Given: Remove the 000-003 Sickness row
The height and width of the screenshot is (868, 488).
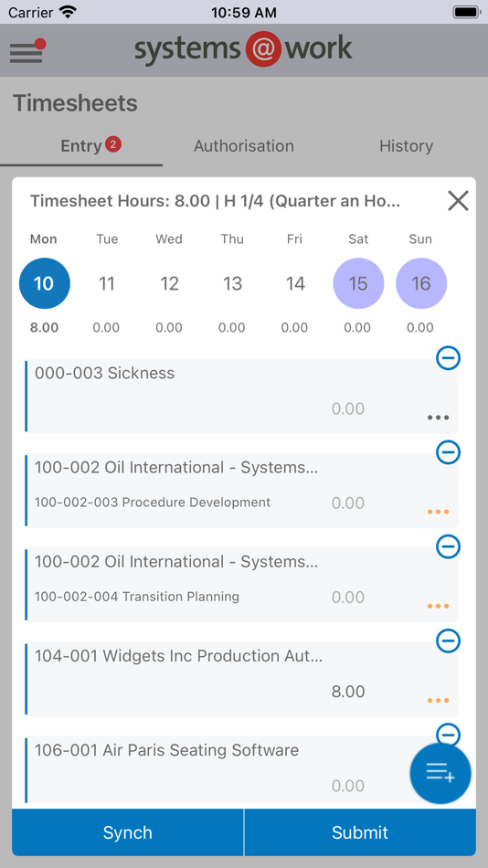Looking at the screenshot, I should [448, 358].
